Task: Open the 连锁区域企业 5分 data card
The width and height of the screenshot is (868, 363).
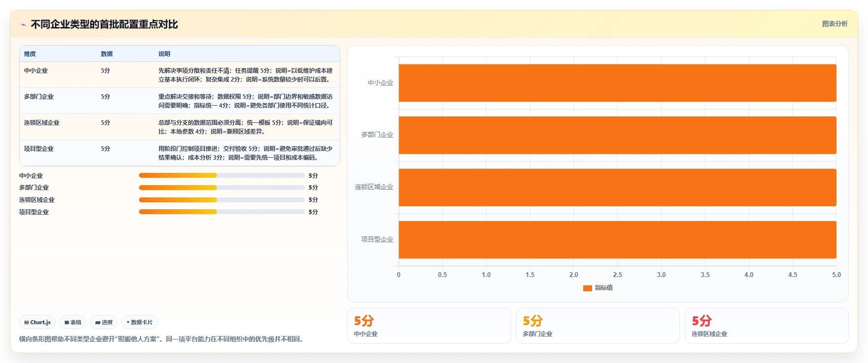Action: pos(767,326)
